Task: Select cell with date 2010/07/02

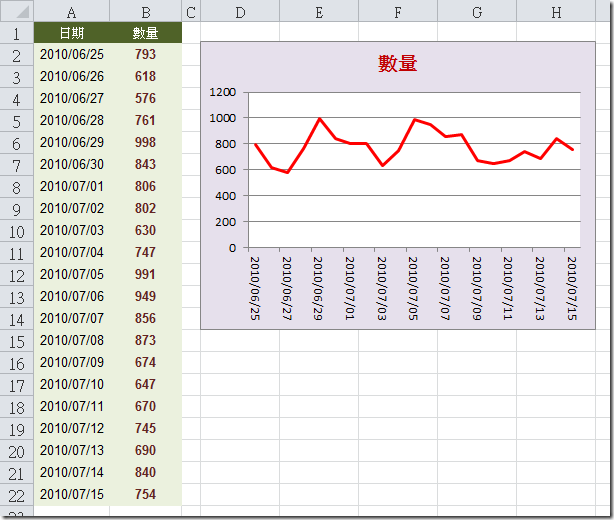Action: 72,208
